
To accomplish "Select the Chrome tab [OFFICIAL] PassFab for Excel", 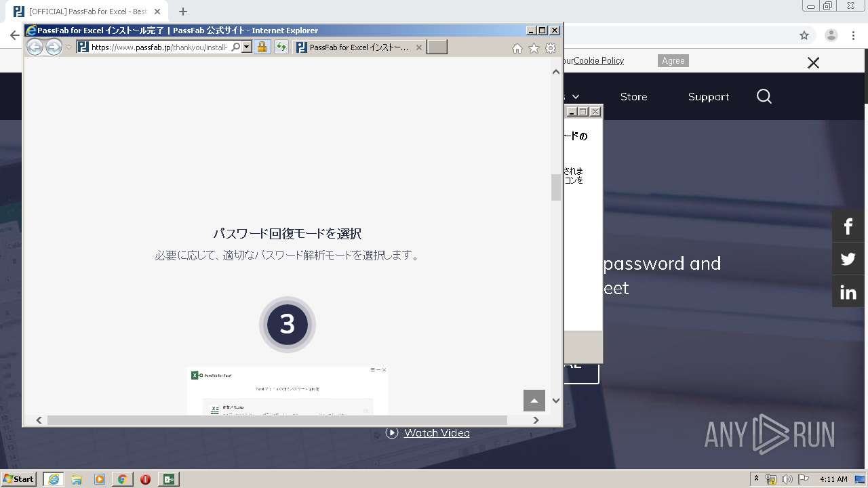I will point(86,12).
